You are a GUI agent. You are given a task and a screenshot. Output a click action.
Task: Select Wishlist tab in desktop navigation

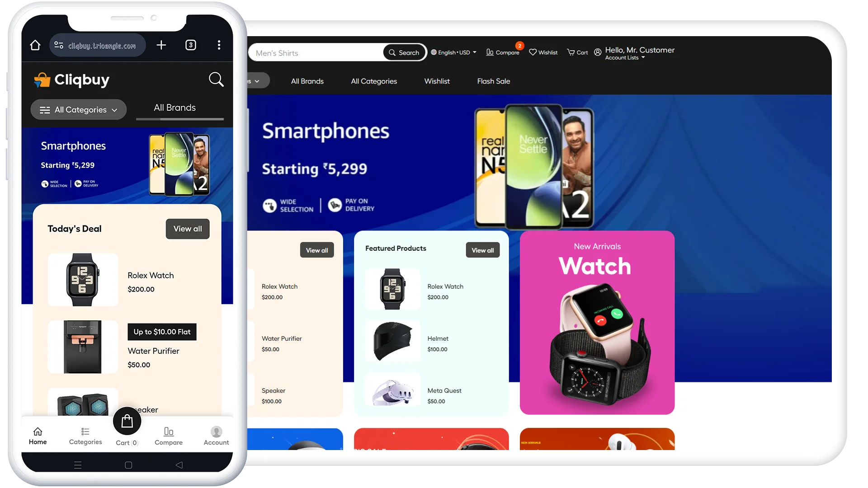(437, 81)
